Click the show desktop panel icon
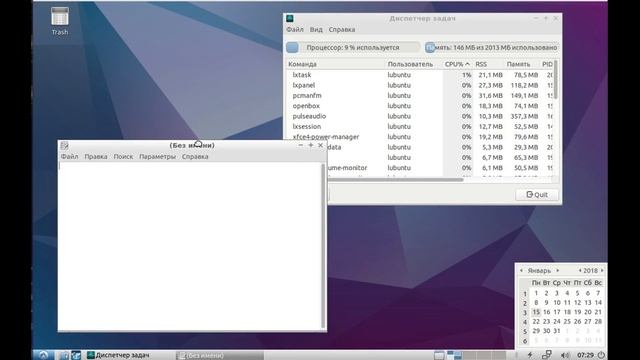The width and height of the screenshot is (640, 360). coord(439,356)
